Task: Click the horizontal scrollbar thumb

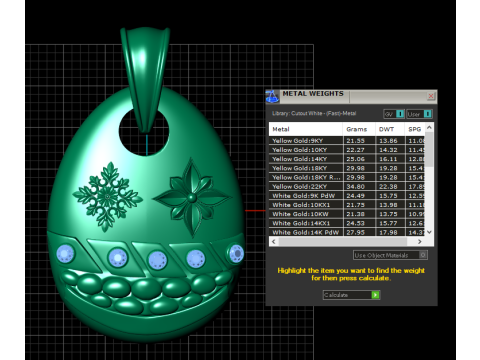Action: click(x=343, y=241)
